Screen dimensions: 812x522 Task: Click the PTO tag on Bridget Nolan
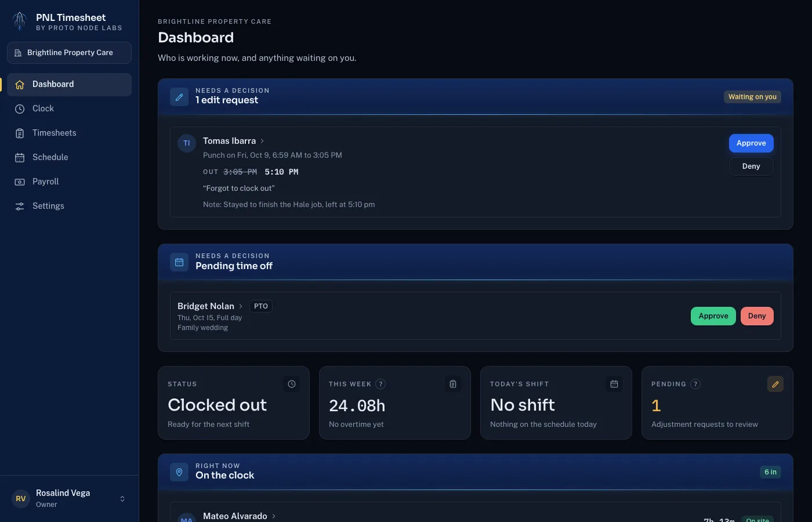(261, 306)
